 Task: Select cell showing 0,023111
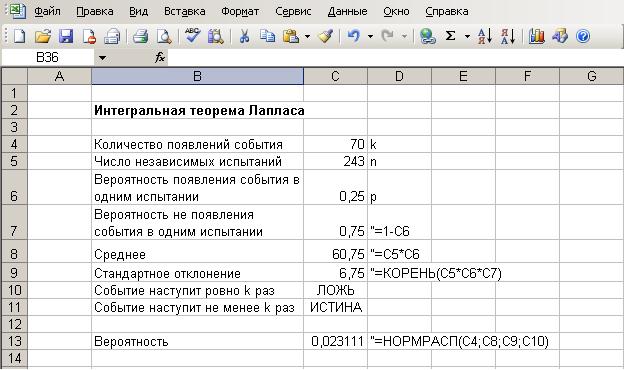pos(335,341)
